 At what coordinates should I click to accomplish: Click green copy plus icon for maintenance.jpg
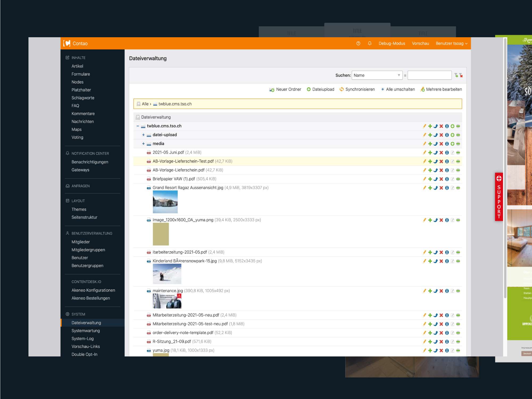(430, 291)
